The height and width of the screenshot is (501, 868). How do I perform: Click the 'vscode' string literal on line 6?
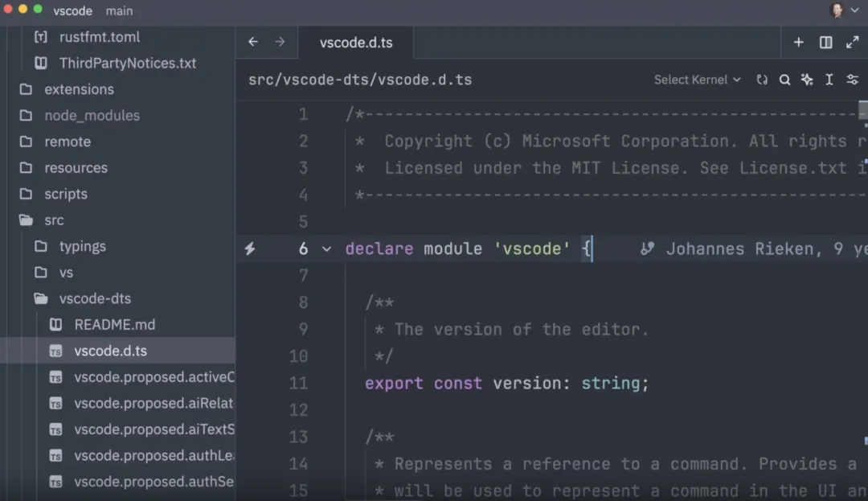click(532, 249)
